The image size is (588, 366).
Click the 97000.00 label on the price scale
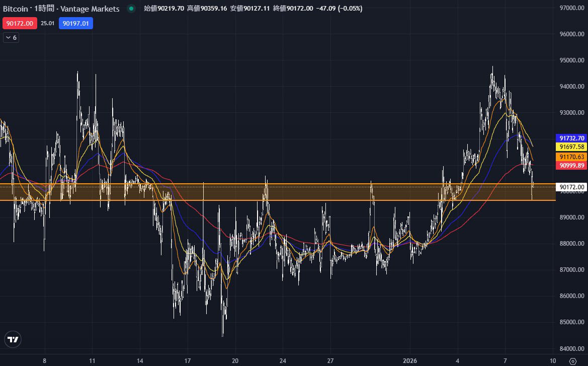[x=571, y=8]
